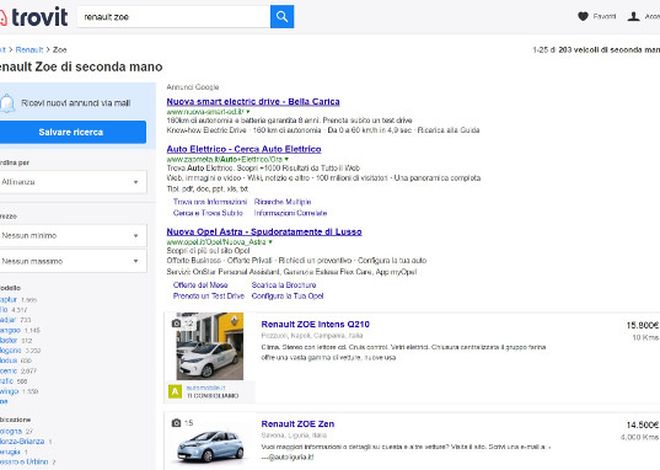Click the 14.500€ price text

pyautogui.click(x=642, y=425)
